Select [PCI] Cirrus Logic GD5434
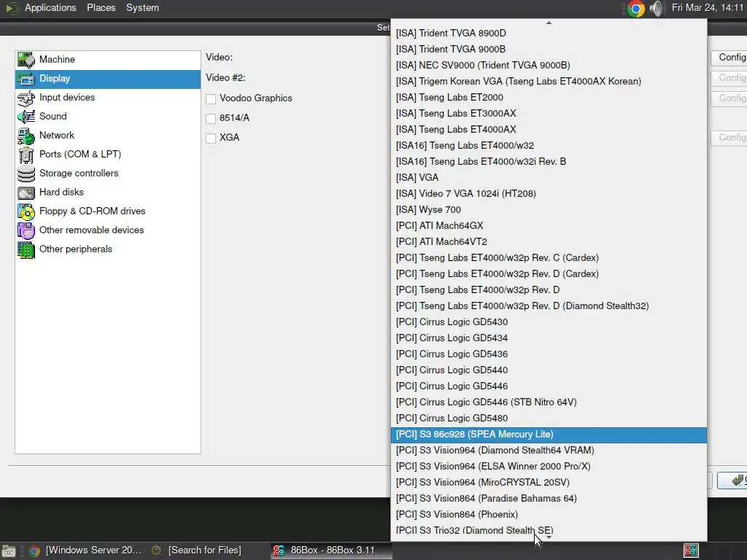This screenshot has width=747, height=560. tap(549, 338)
